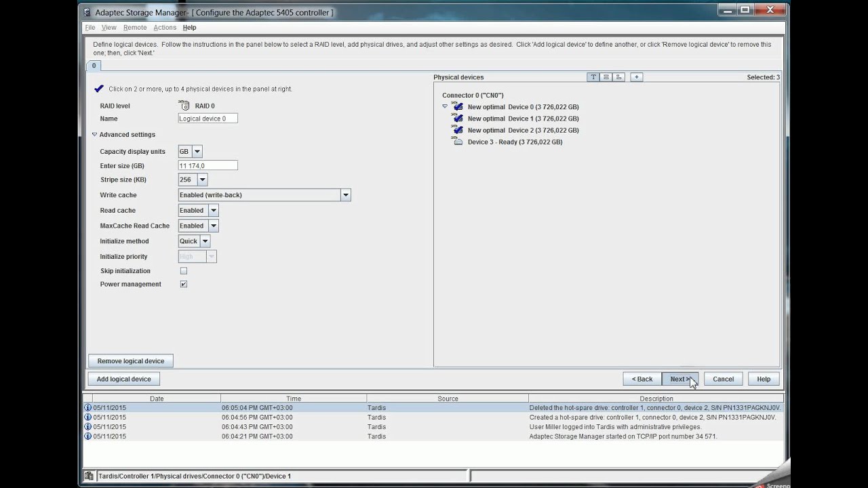Image resolution: width=868 pixels, height=488 pixels.
Task: Select the 'Created a hot-spare drive' event description
Action: point(652,418)
